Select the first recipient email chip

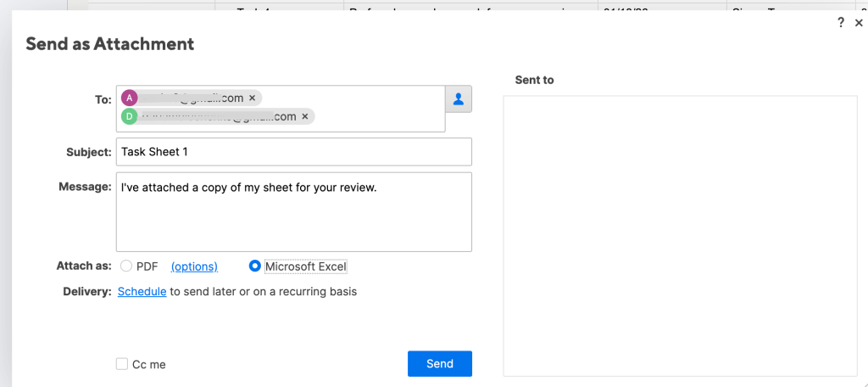191,98
